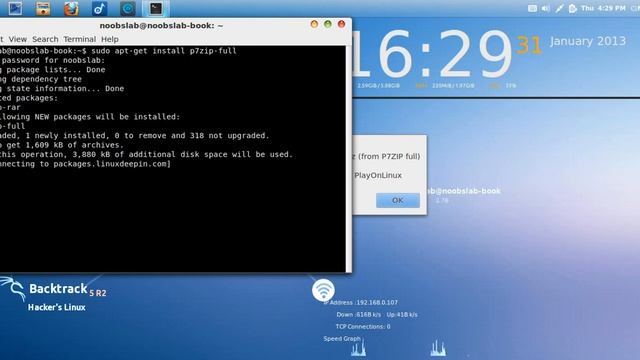
Task: Select the active Terminal icon in panel
Action: [x=156, y=8]
